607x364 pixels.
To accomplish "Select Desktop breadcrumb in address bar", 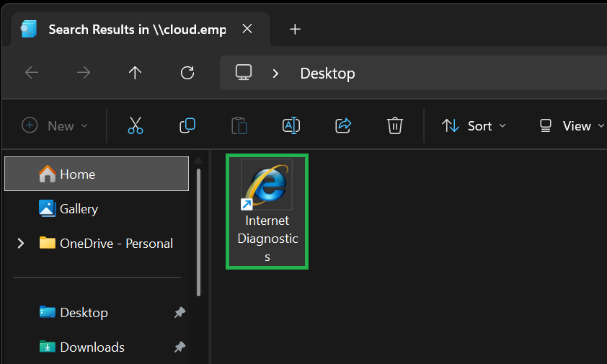I will click(327, 74).
